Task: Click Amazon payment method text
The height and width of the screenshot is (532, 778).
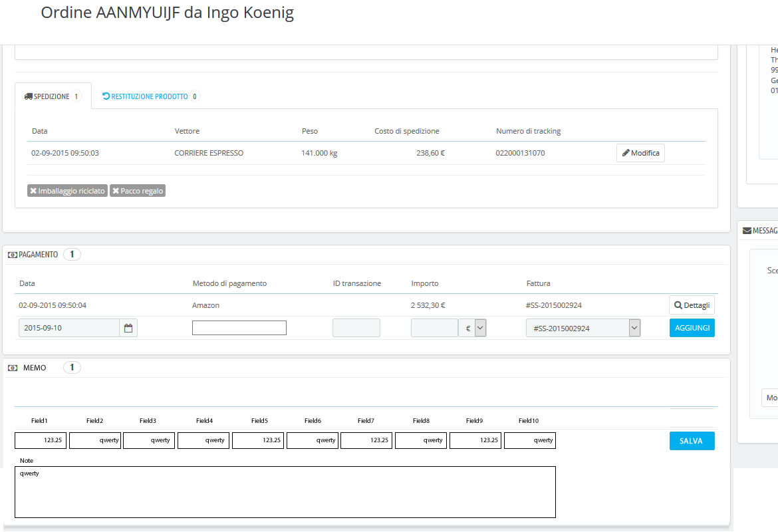Action: click(x=206, y=305)
